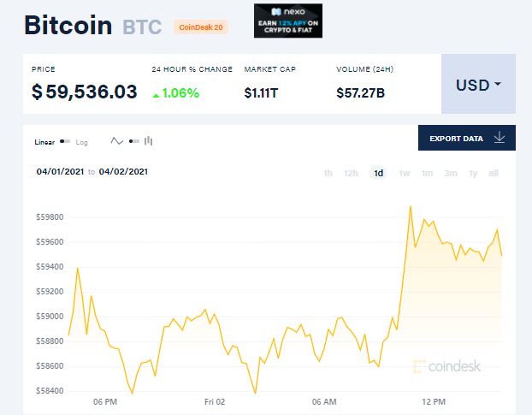Click the Export Data button
The height and width of the screenshot is (415, 532).
pyautogui.click(x=467, y=138)
